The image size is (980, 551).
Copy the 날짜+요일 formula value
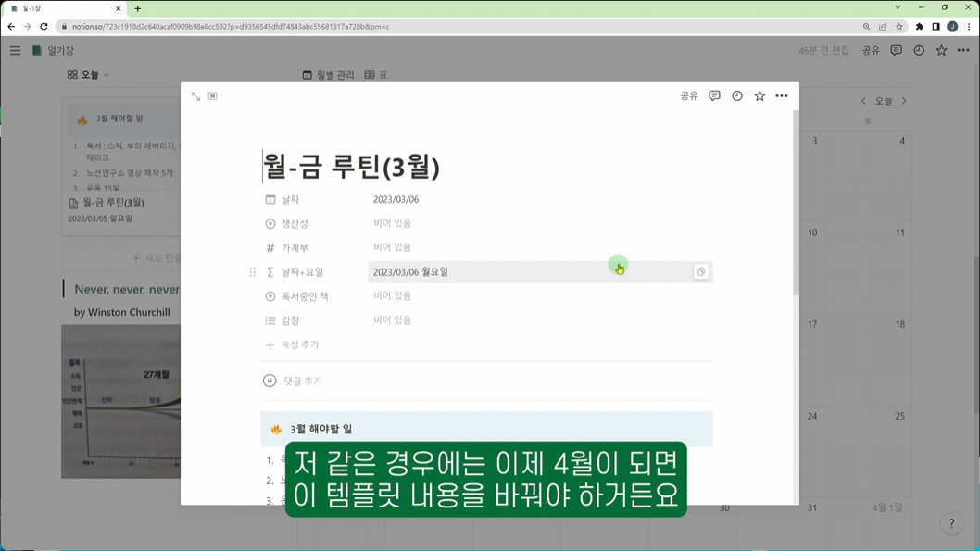(701, 271)
